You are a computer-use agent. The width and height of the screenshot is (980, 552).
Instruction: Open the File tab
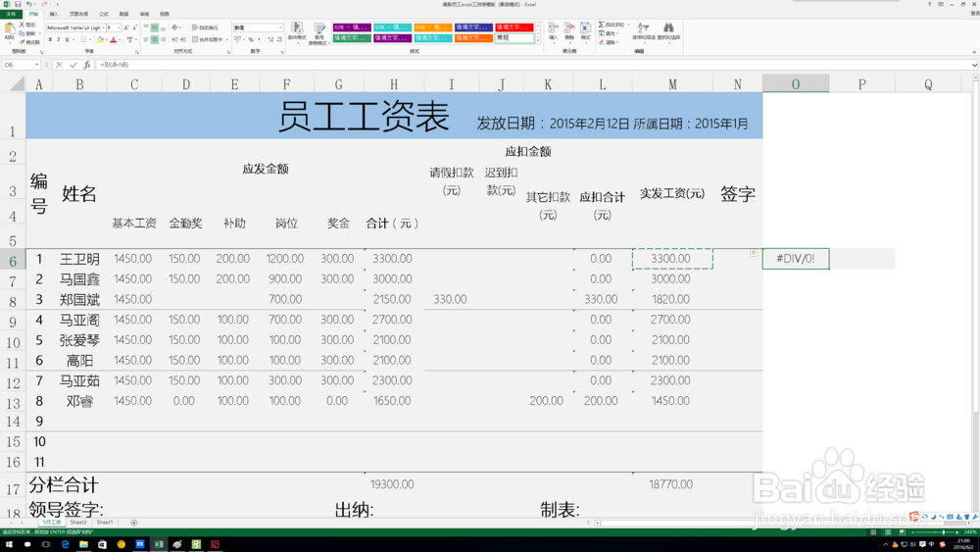click(x=11, y=14)
